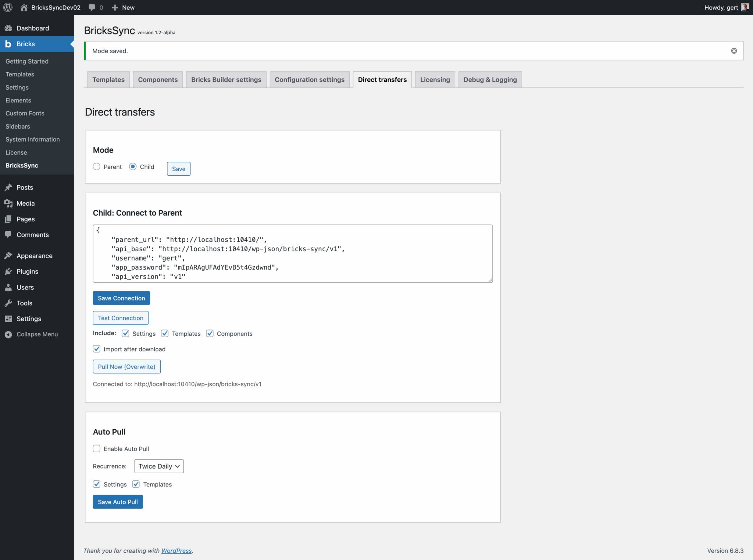Open the Users sidebar icon
The image size is (753, 560).
[8, 287]
